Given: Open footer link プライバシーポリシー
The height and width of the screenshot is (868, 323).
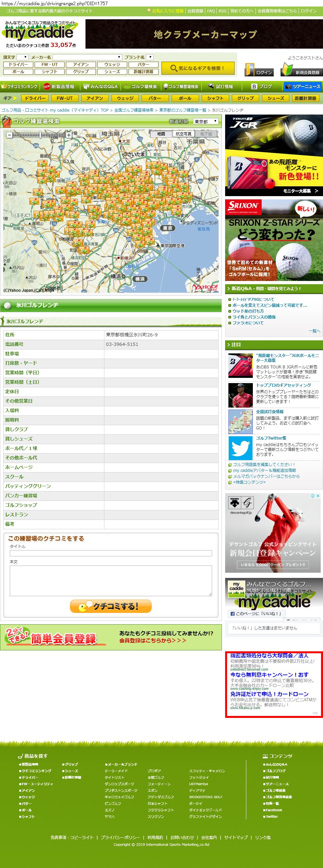Looking at the screenshot, I should click(x=120, y=837).
